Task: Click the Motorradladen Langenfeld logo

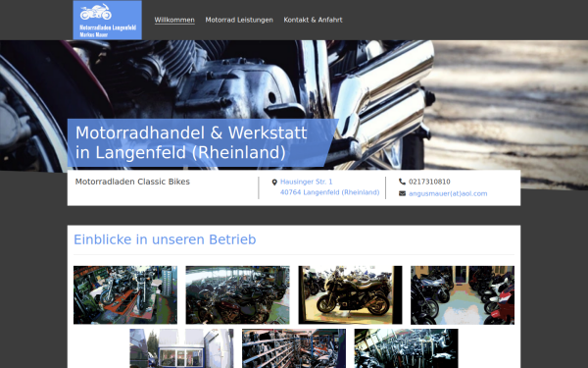Action: (x=107, y=20)
